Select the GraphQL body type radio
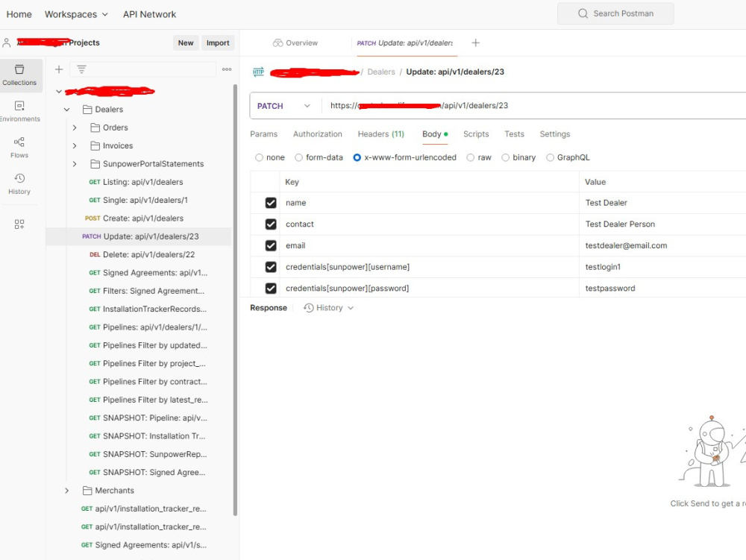Screen dimensions: 746x560 550,157
